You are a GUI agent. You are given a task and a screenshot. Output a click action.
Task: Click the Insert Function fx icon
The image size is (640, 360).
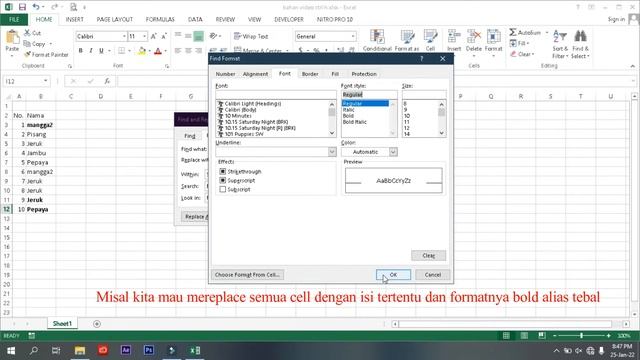tap(107, 81)
